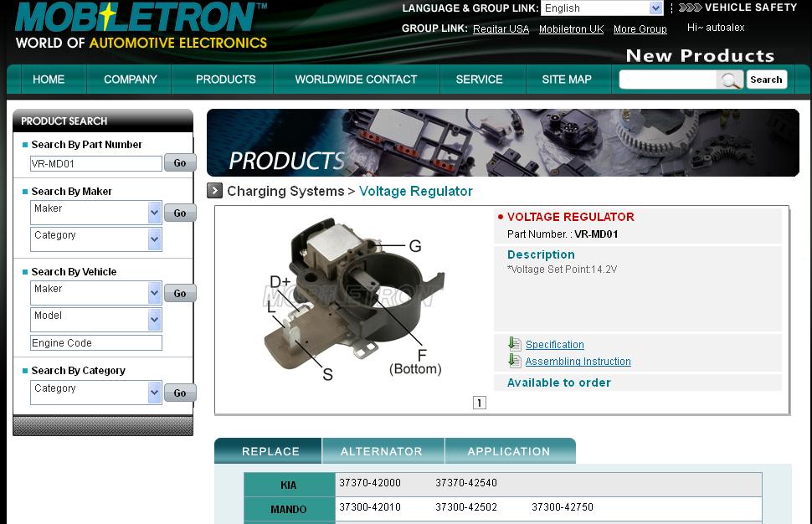Image resolution: width=812 pixels, height=524 pixels.
Task: Click Go for Search By Category
Action: coord(180,393)
